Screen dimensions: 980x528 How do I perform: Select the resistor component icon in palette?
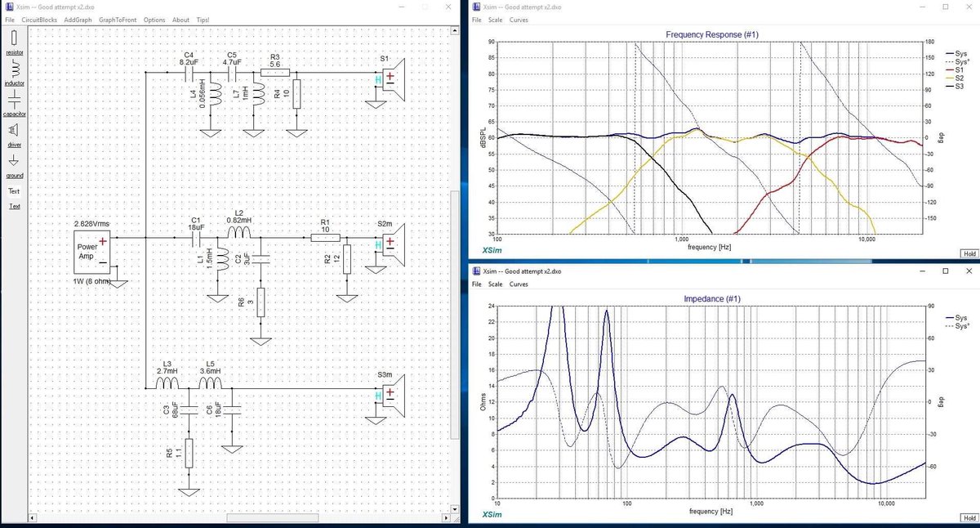[x=14, y=38]
